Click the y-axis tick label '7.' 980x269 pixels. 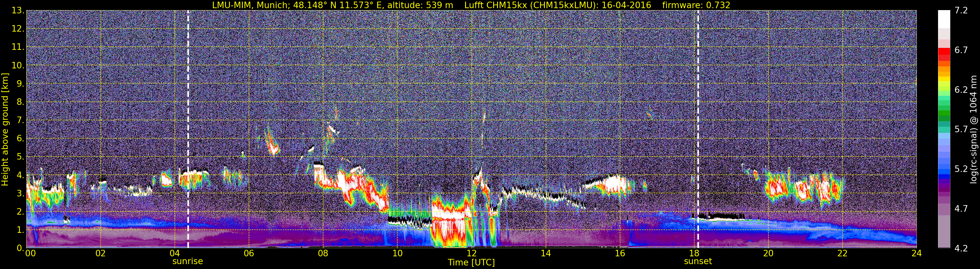(x=20, y=120)
